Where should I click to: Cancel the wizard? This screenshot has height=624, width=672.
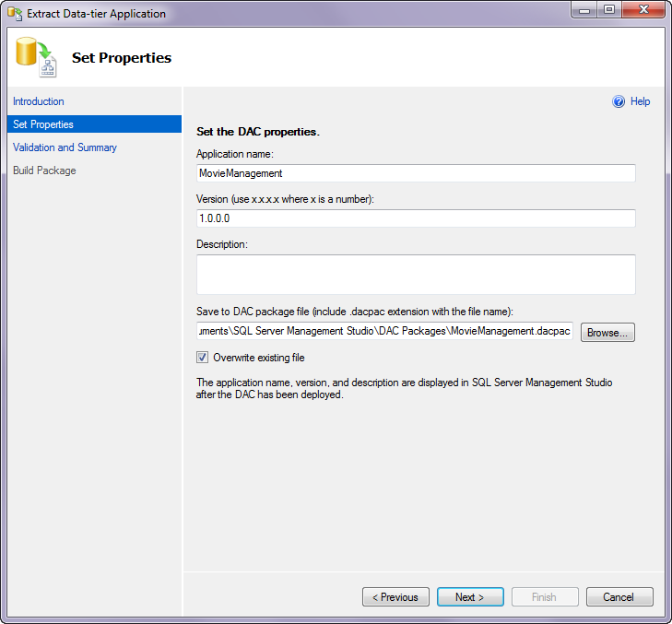(619, 597)
